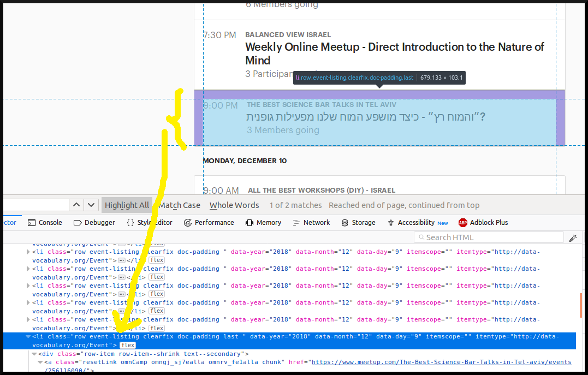Open the Network tab
Image resolution: width=588 pixels, height=375 pixels.
click(311, 222)
